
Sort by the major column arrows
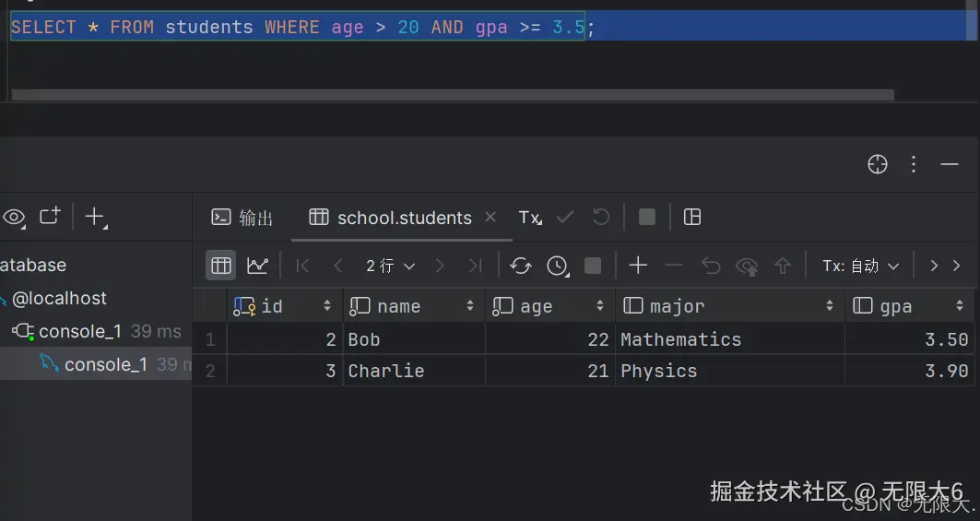pos(830,306)
